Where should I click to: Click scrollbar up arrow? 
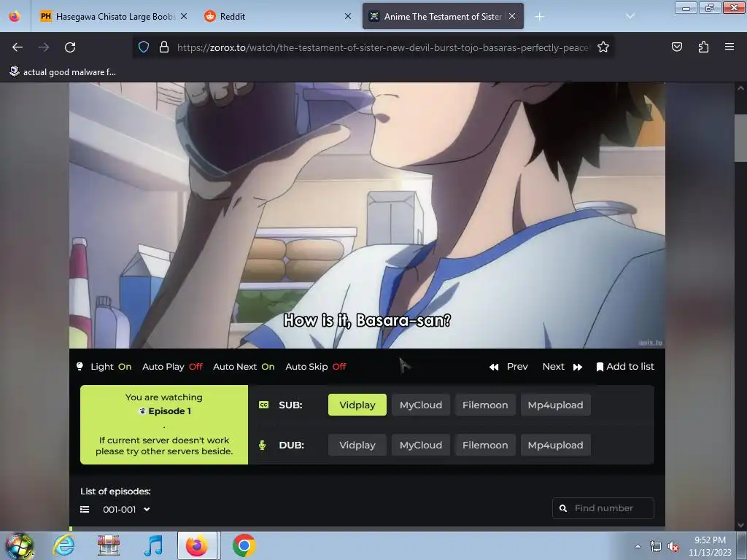pyautogui.click(x=740, y=88)
